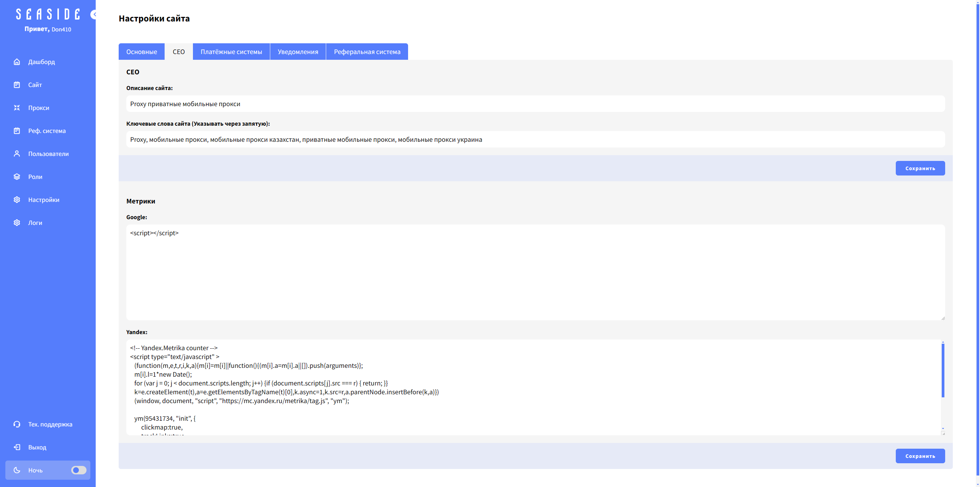Click the Прокси arrows icon
The width and height of the screenshot is (980, 487).
(x=17, y=108)
